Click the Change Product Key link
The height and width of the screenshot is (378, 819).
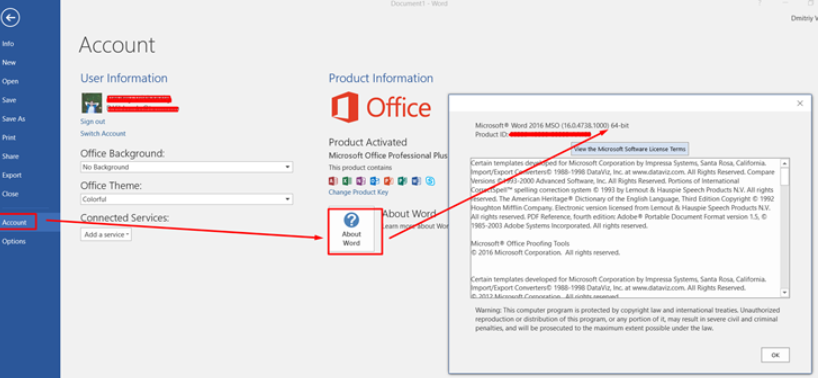tap(358, 192)
